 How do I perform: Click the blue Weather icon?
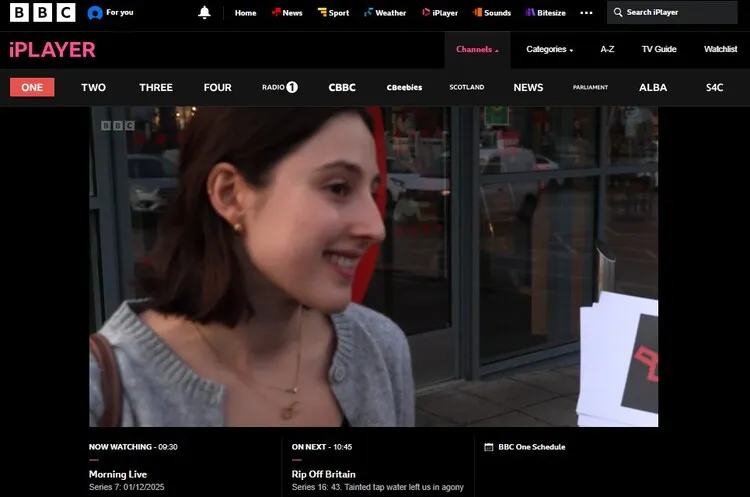[368, 12]
